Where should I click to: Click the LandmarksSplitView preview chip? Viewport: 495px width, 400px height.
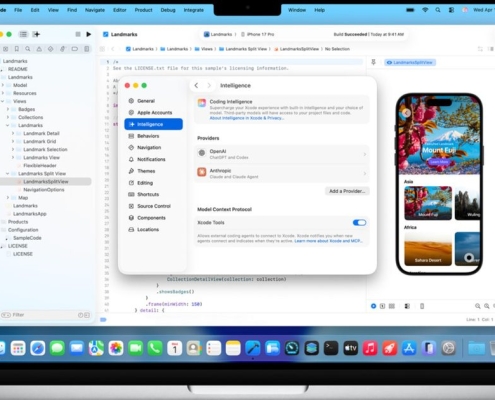[x=410, y=62]
